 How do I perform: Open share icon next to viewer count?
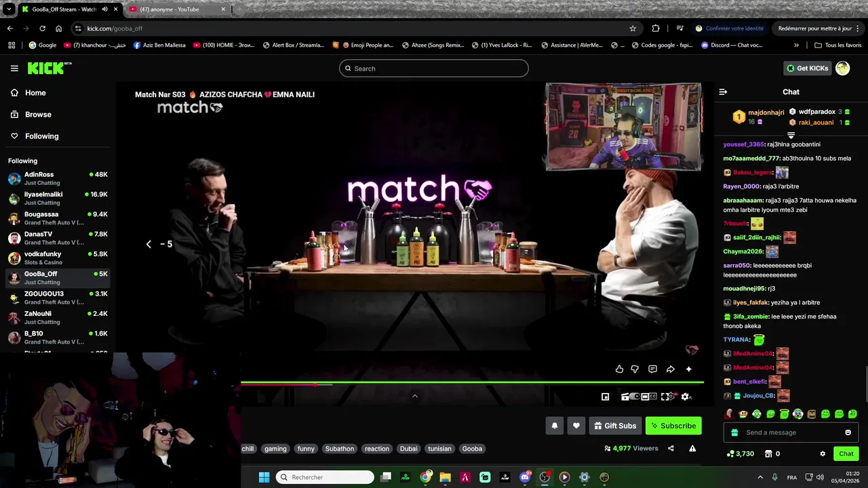pyautogui.click(x=671, y=448)
